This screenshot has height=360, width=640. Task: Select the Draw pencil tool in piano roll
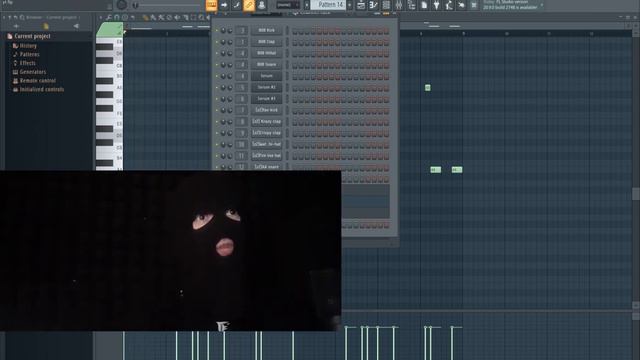[145, 18]
